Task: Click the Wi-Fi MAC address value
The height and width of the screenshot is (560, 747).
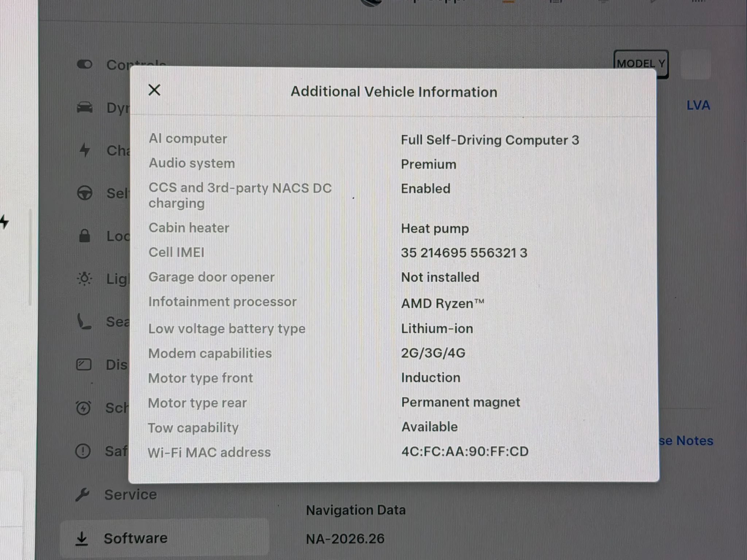Action: point(465,451)
